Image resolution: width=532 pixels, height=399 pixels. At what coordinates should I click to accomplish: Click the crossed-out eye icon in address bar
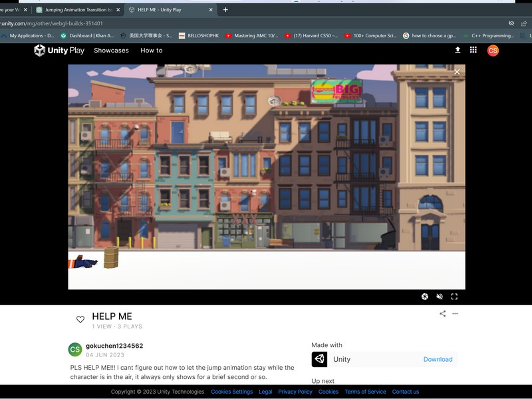(x=511, y=23)
